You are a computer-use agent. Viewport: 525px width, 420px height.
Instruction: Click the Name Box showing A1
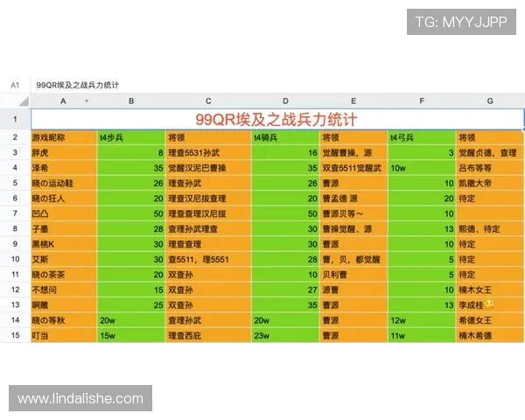(15, 85)
